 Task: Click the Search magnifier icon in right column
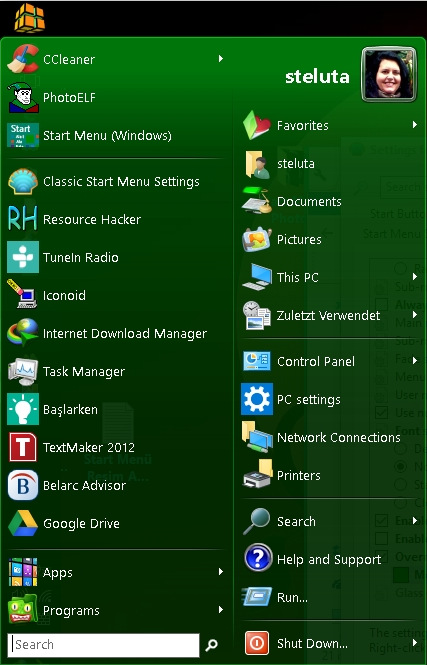coord(257,521)
